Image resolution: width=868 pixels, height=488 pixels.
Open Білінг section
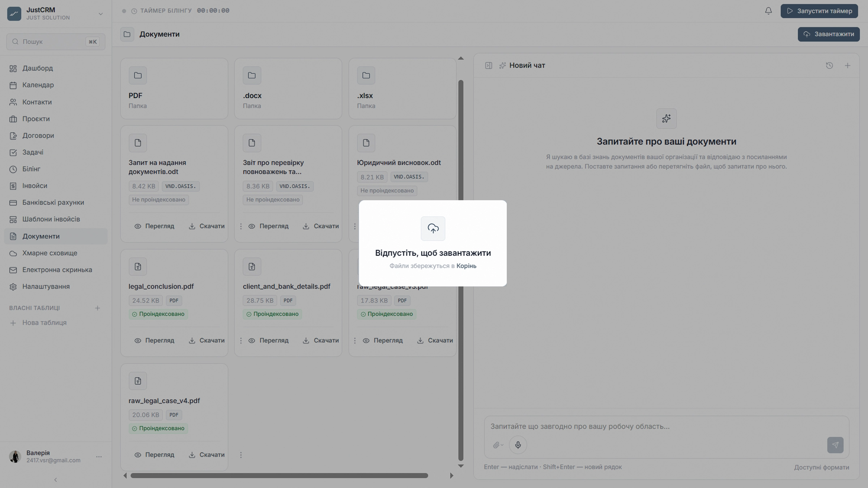click(x=56, y=169)
